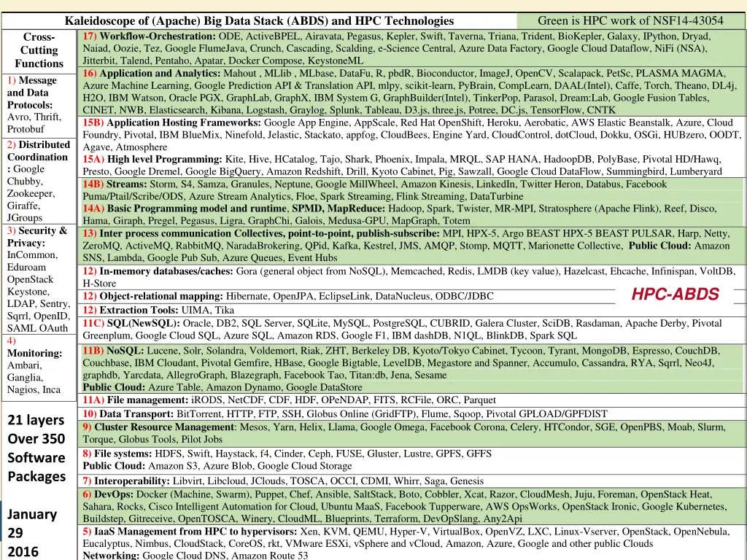Click '15B) Application Hosting Frameworks' heading

pos(172,122)
